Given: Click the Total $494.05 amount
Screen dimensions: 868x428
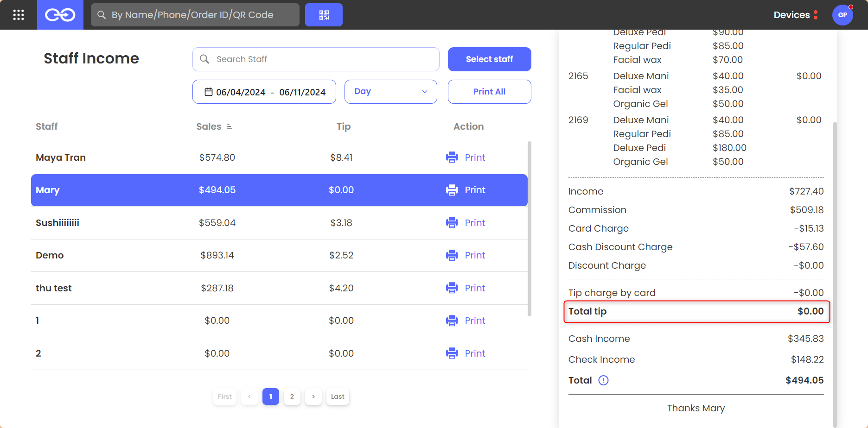Looking at the screenshot, I should [x=804, y=380].
